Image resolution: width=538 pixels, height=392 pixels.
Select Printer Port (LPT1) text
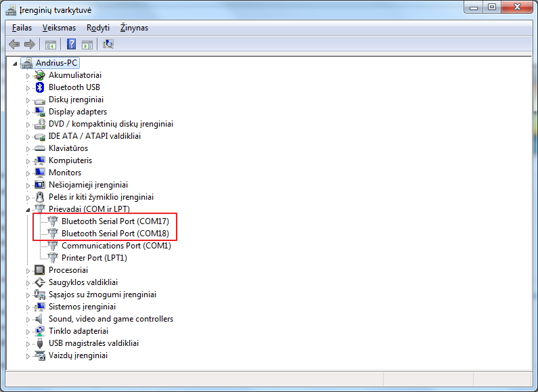click(x=94, y=258)
